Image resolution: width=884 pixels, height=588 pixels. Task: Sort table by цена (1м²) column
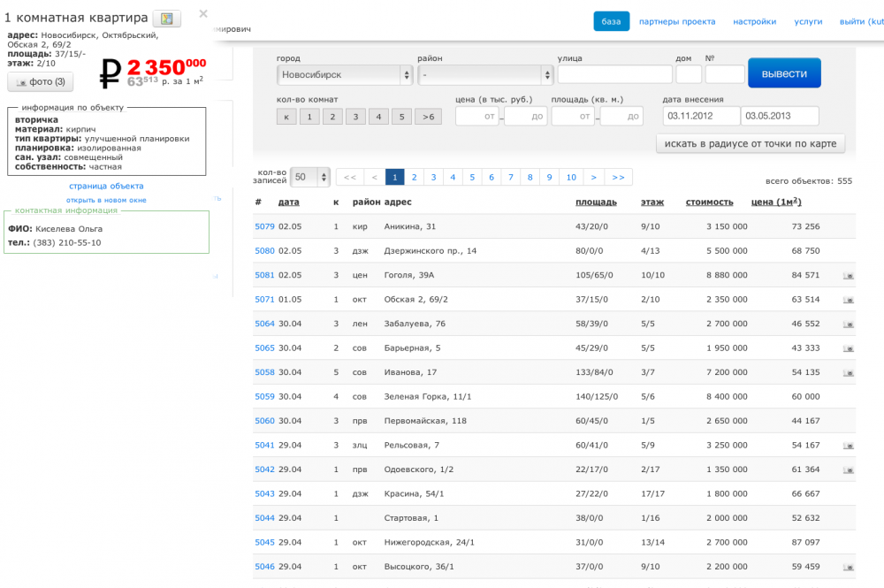tap(776, 202)
